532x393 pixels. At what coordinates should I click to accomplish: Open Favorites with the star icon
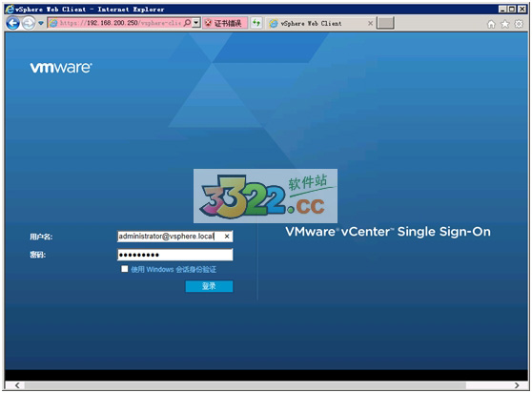pos(505,24)
